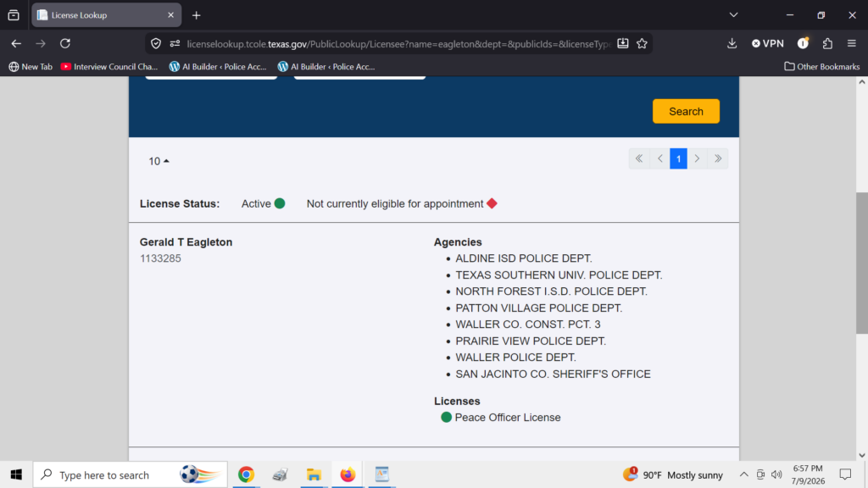The height and width of the screenshot is (488, 868).
Task: Click the scrollbar down arrow
Action: pyautogui.click(x=862, y=455)
